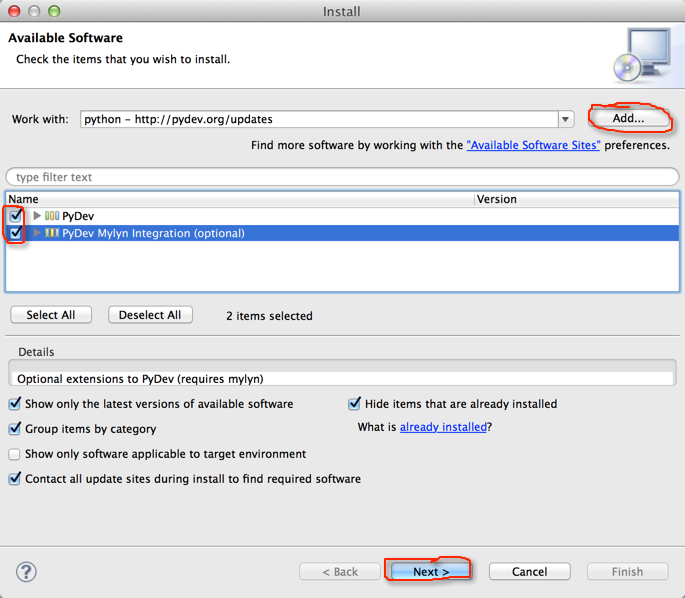
Task: Proceed with the Next > button
Action: pyautogui.click(x=431, y=571)
